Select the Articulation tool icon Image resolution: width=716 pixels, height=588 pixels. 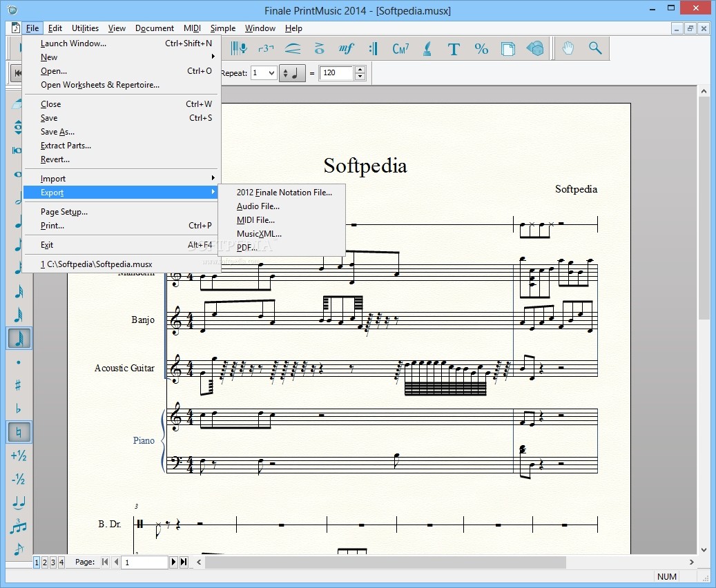coord(319,48)
